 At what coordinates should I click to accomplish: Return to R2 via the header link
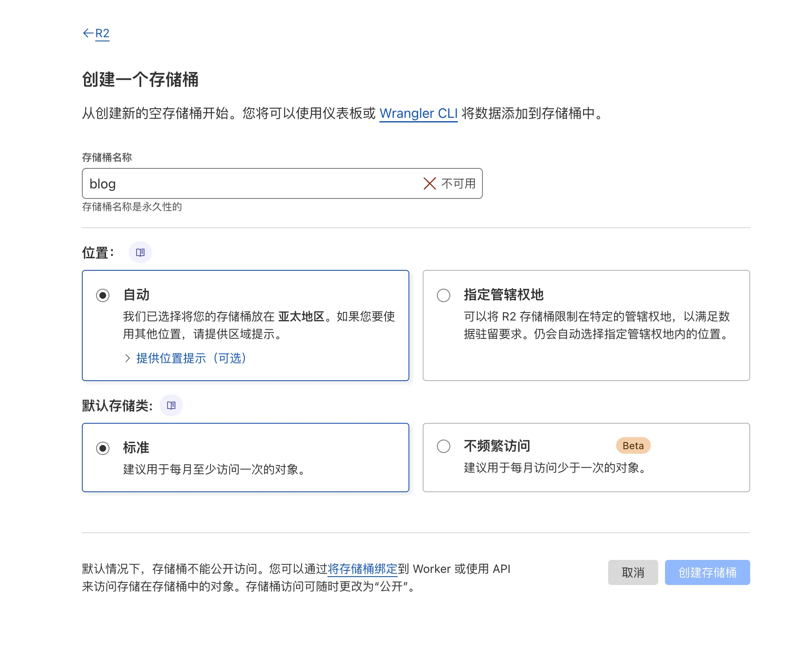coord(102,33)
